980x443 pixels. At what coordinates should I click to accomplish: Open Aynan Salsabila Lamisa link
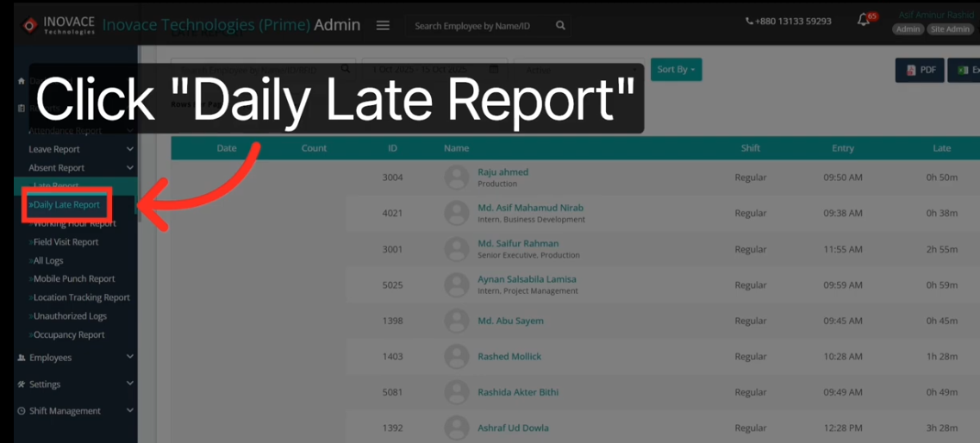(x=527, y=279)
